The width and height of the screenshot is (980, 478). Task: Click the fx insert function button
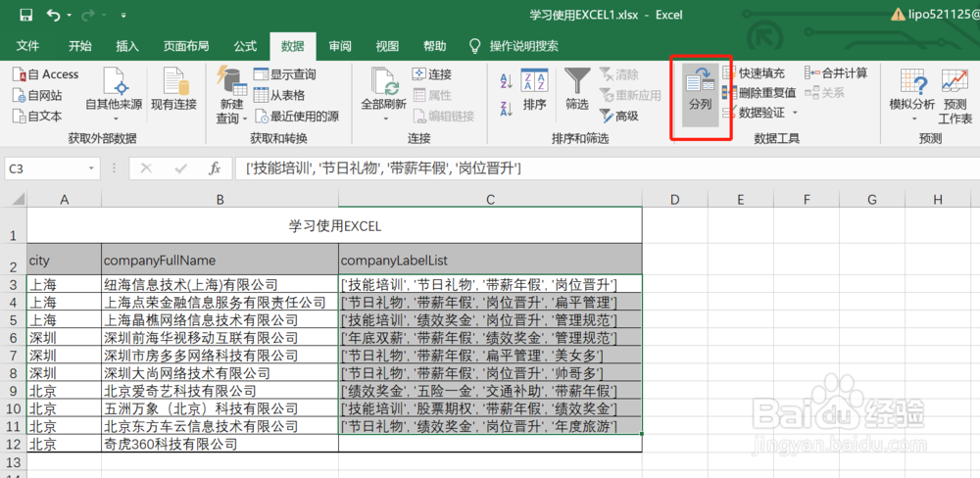pyautogui.click(x=215, y=168)
